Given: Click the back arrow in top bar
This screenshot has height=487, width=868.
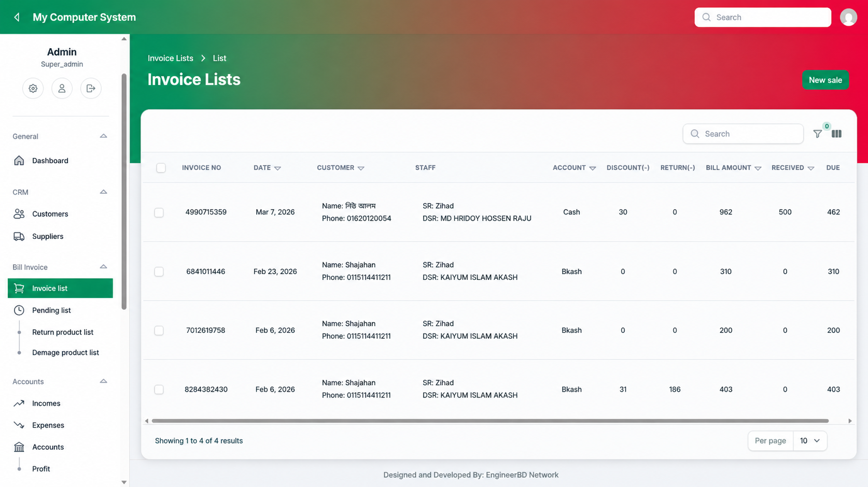Looking at the screenshot, I should click(x=17, y=17).
